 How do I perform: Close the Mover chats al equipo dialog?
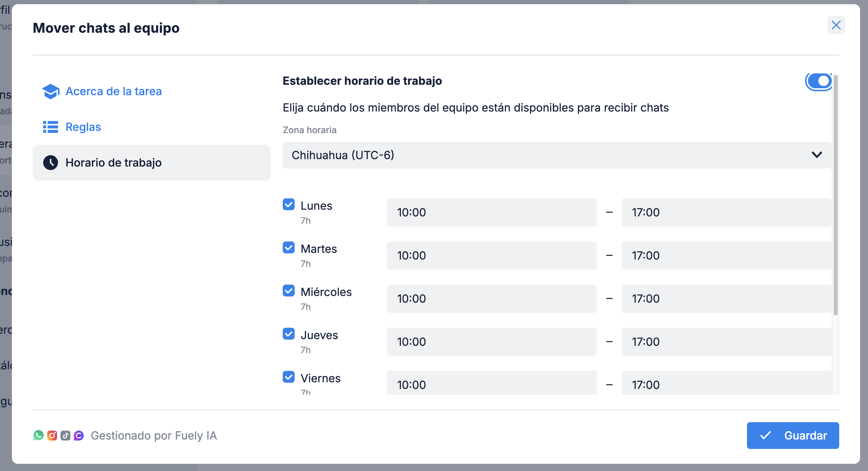click(x=836, y=25)
